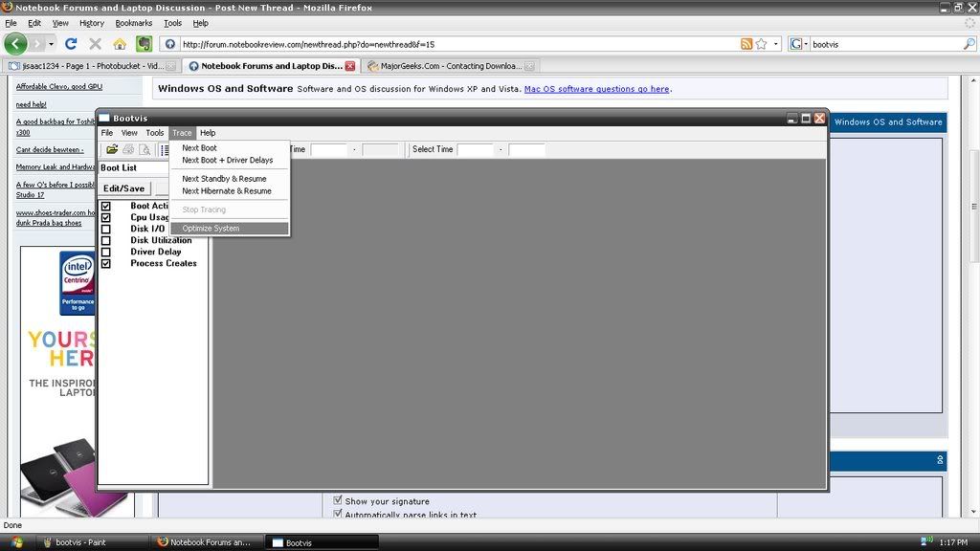980x551 pixels.
Task: Open Cant decide bewteen thread link
Action: [50, 150]
